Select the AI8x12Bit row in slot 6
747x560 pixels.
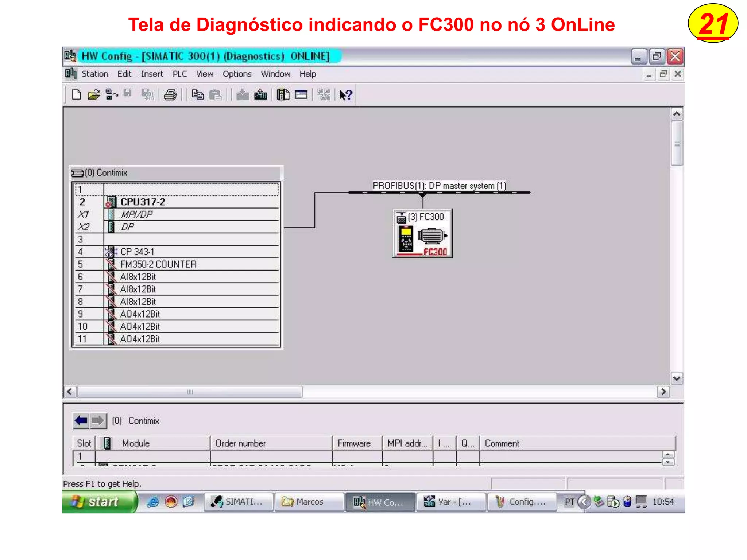(177, 277)
